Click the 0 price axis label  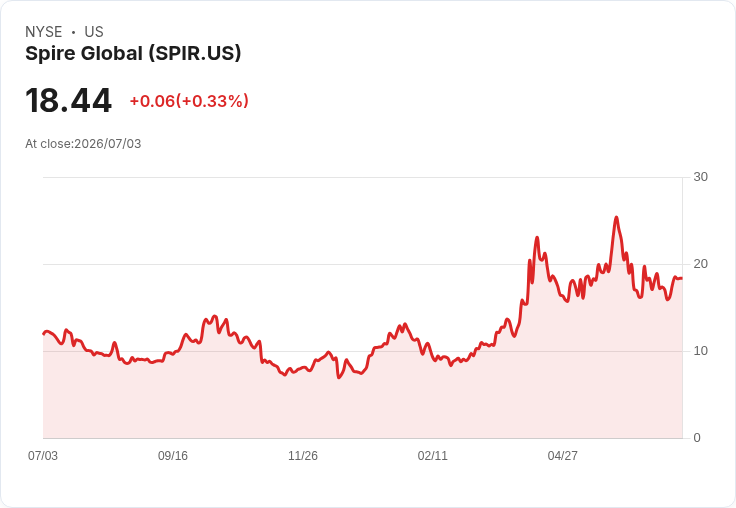point(697,438)
